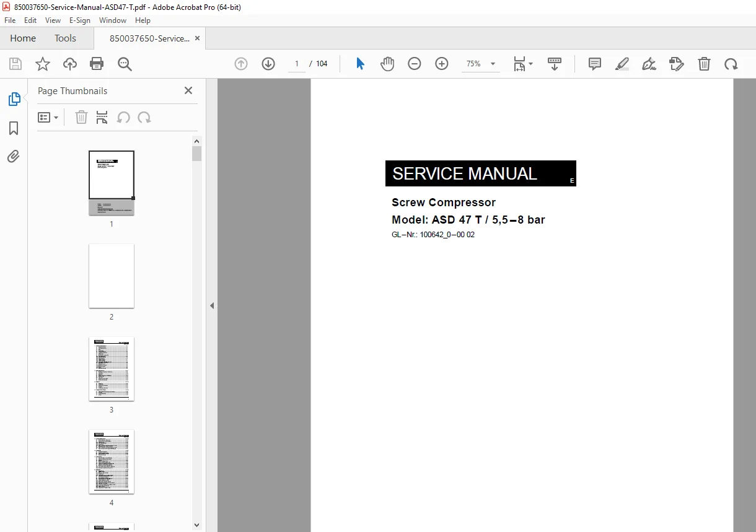756x532 pixels.
Task: Select page 4 thumbnail
Action: pos(112,462)
